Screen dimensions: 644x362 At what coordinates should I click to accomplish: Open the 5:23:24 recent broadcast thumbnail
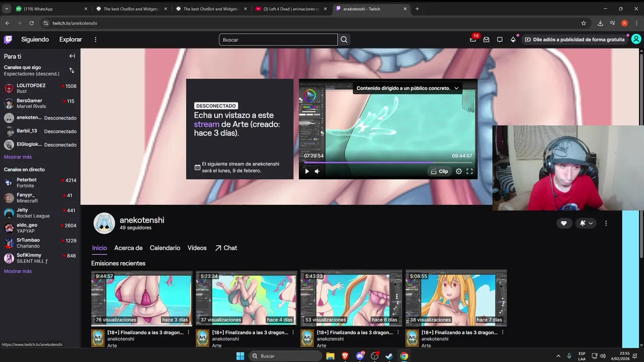coord(247,298)
